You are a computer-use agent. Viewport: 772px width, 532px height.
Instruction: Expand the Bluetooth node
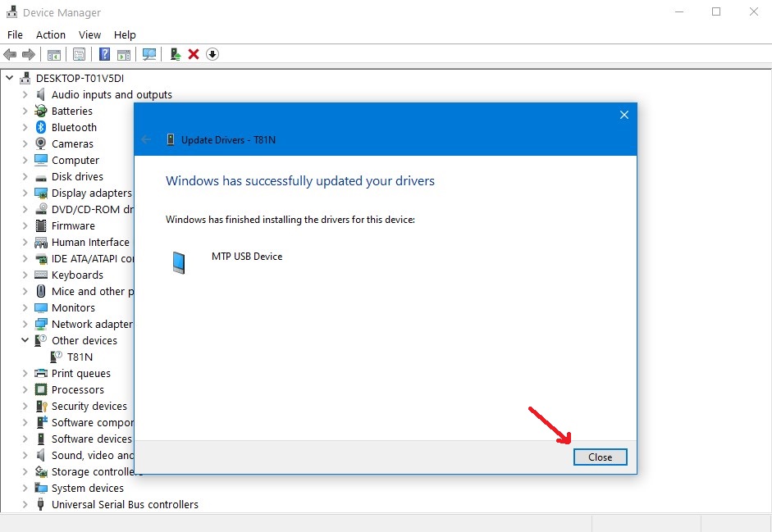click(x=25, y=127)
